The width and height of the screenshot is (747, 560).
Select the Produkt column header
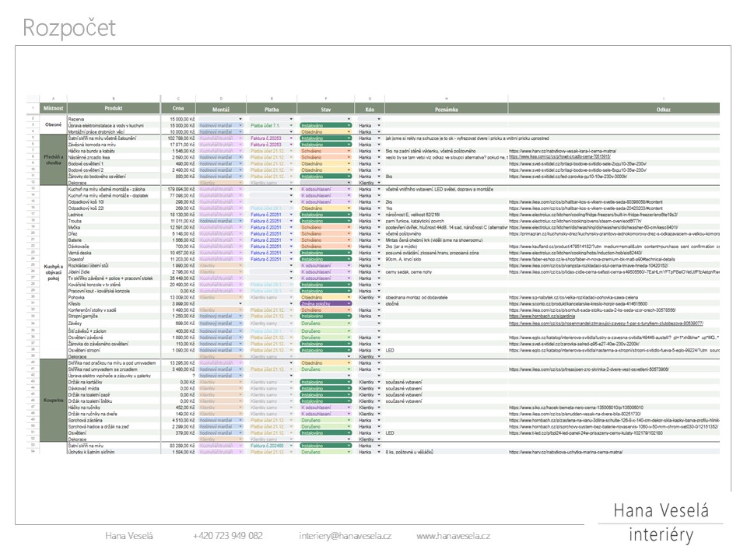(114, 108)
